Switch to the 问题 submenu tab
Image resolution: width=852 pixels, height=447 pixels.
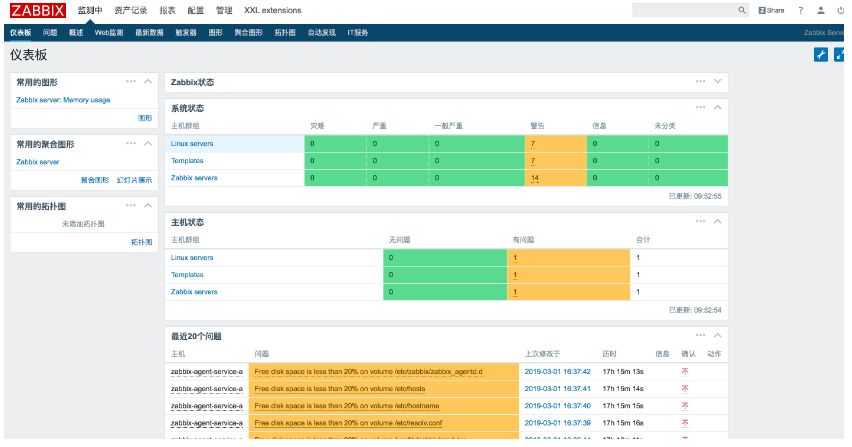[x=50, y=33]
